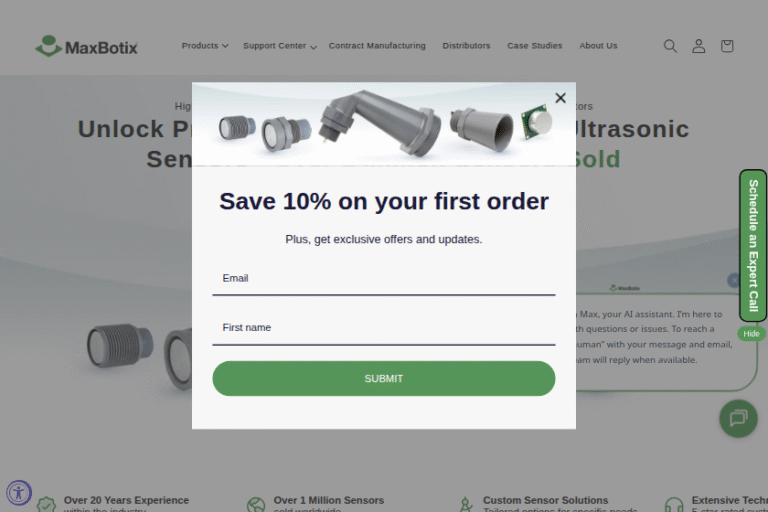Go to the MaxBotix logo homepage
Viewport: 768px width, 512px height.
click(x=87, y=47)
